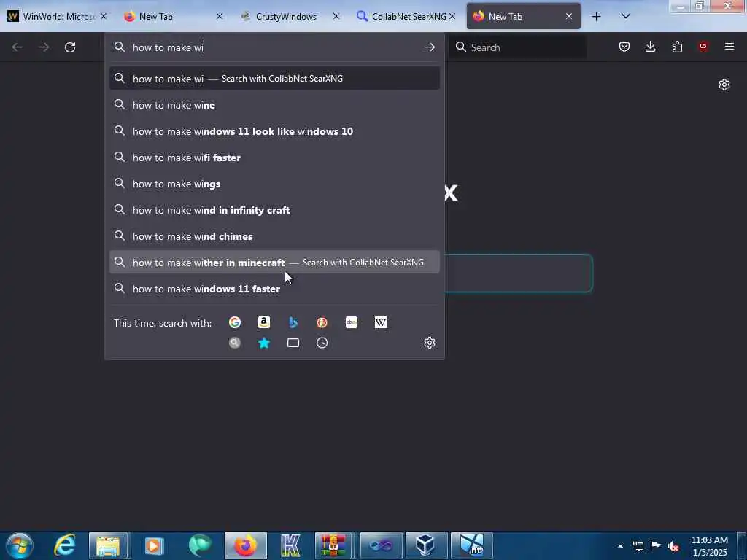Focus the new tab page search field
The height and width of the screenshot is (560, 747).
click(x=519, y=273)
